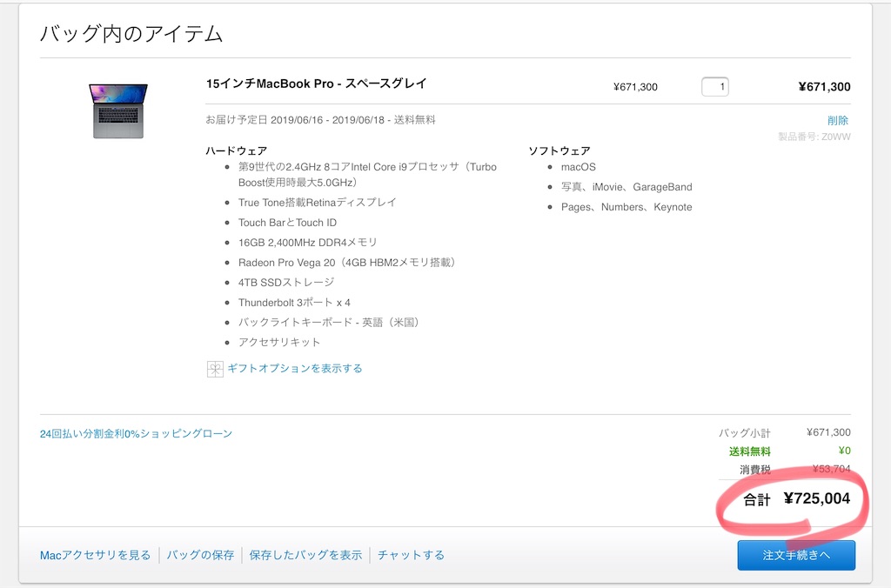The image size is (891, 588).
Task: Click the Radeon Pro Vega 20 spec line
Action: click(347, 263)
